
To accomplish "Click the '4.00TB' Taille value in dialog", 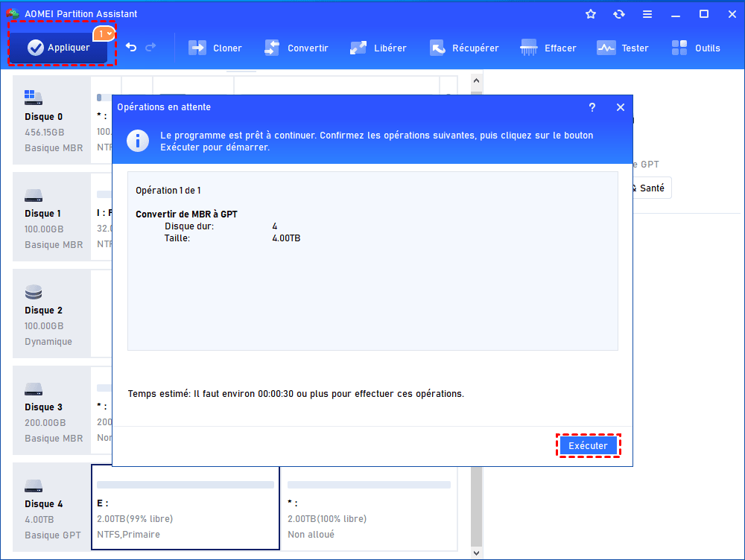I will (x=286, y=238).
